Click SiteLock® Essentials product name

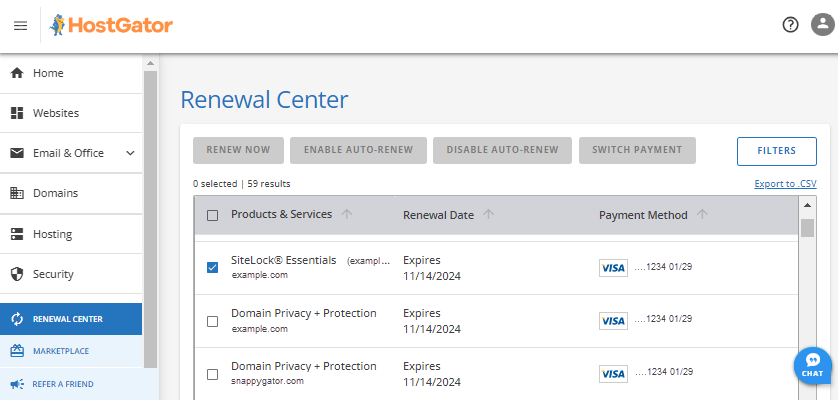click(x=284, y=260)
